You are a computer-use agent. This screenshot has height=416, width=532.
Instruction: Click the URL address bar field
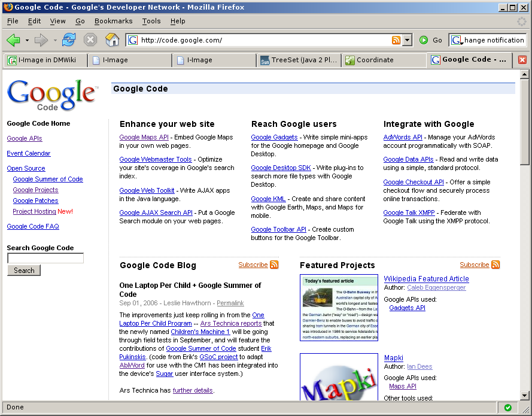pyautogui.click(x=265, y=40)
